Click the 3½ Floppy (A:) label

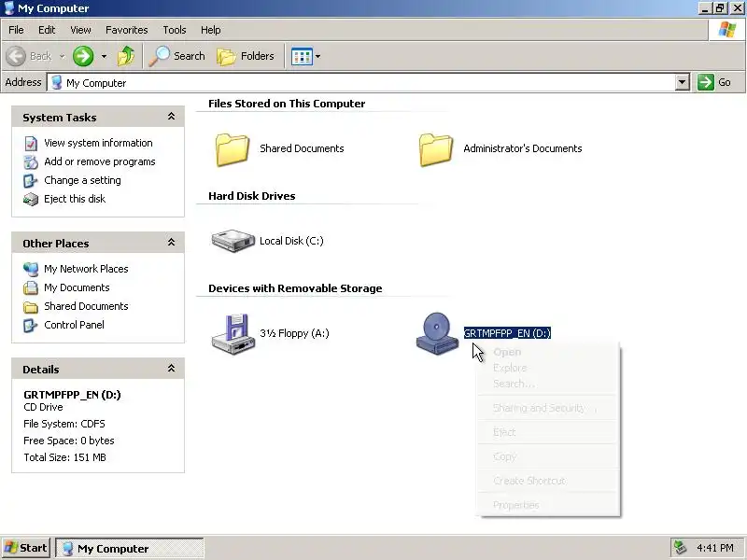coord(294,333)
